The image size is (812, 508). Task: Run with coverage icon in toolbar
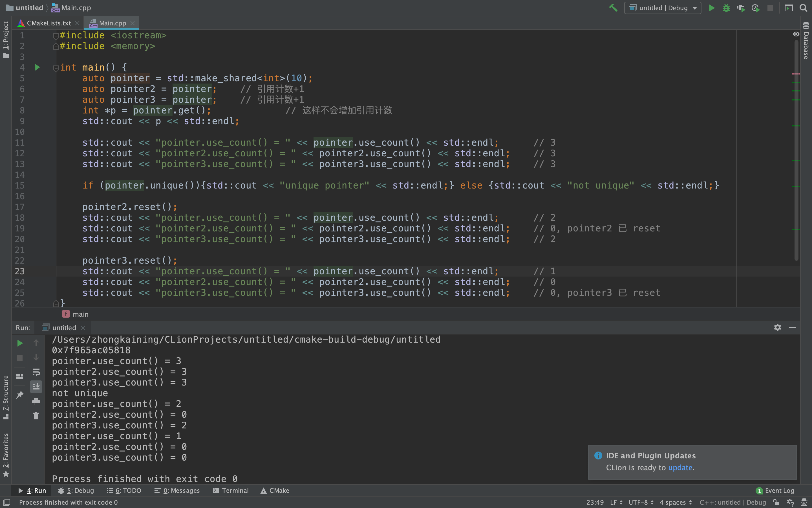coord(741,8)
